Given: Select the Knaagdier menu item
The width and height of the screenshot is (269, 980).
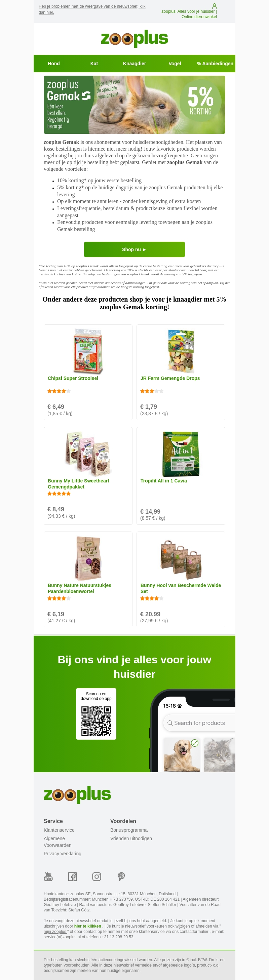Looking at the screenshot, I should pos(134,64).
